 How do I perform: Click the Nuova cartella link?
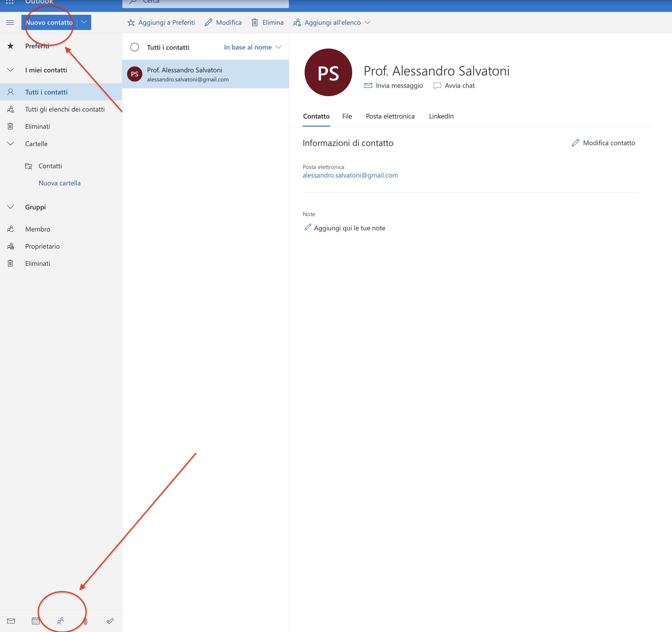[x=59, y=183]
